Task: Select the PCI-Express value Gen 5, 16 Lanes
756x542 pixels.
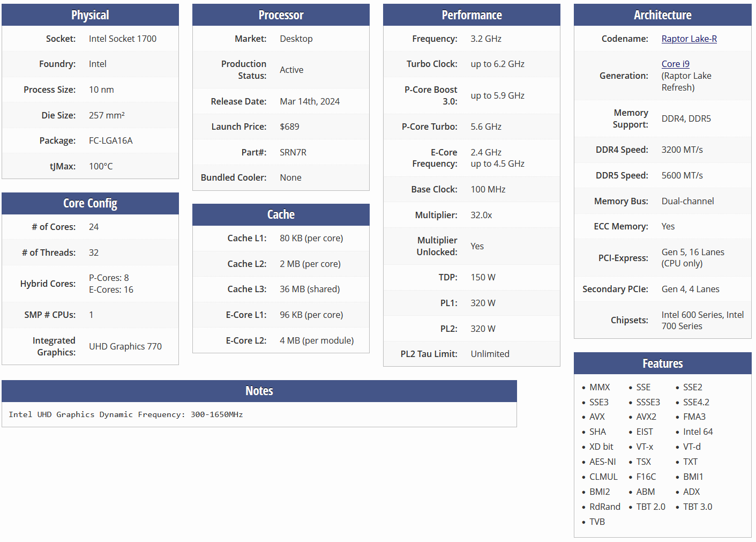Action: [693, 252]
